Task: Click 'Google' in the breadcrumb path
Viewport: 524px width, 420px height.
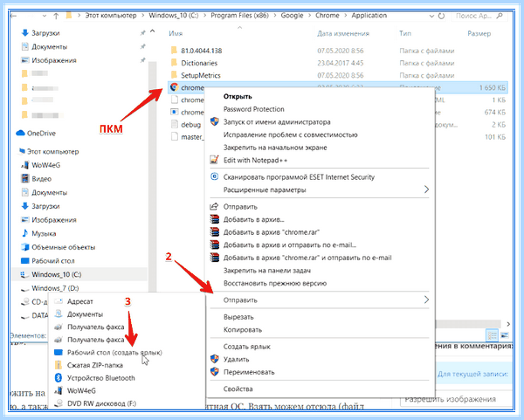Action: [x=292, y=16]
